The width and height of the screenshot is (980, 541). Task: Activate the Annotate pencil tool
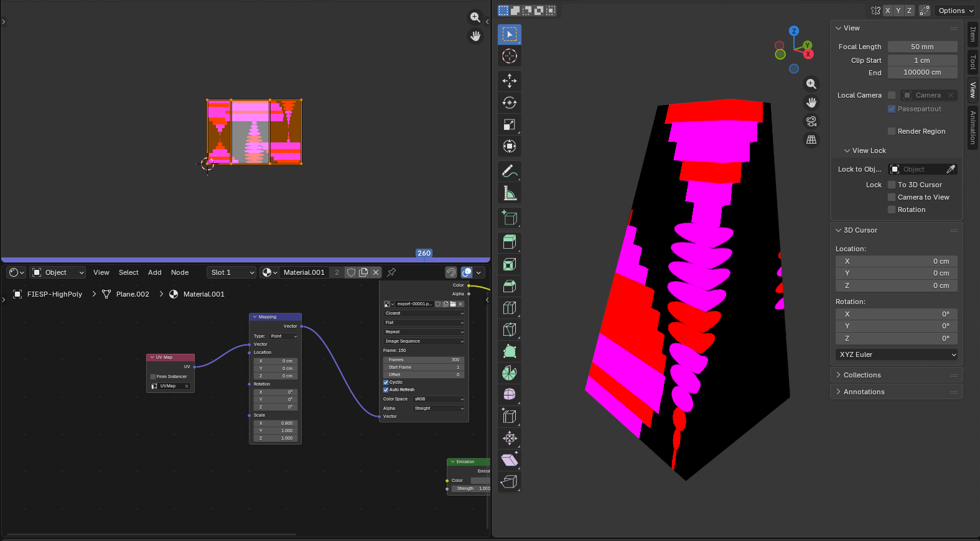pyautogui.click(x=509, y=171)
